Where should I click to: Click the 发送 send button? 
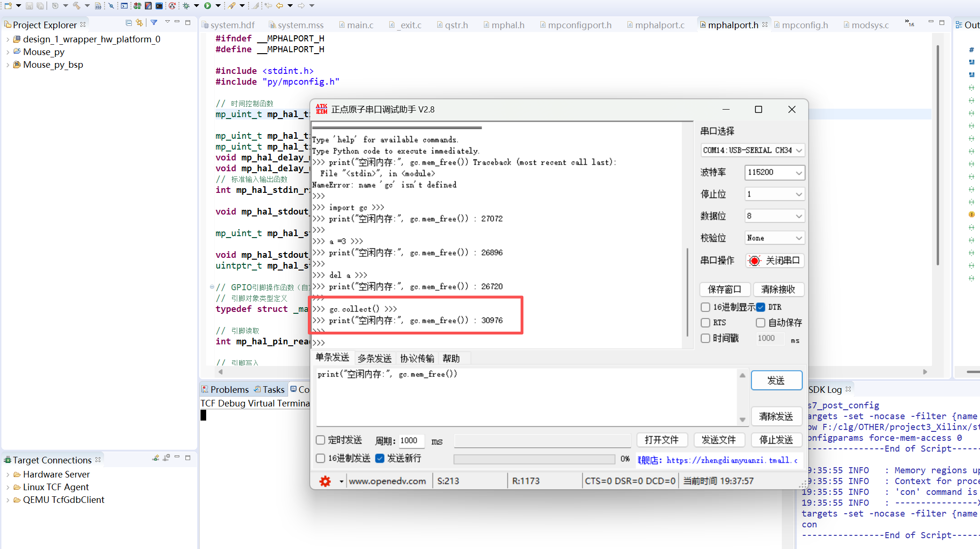(x=776, y=381)
